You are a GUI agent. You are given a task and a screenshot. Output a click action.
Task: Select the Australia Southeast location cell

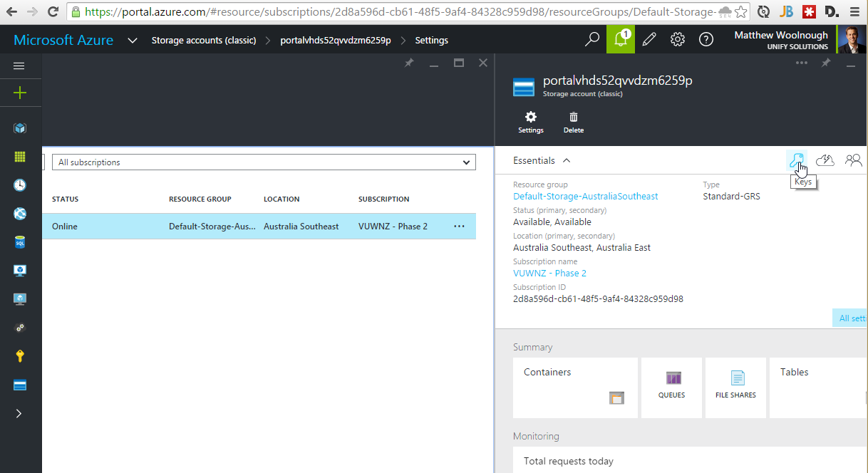pyautogui.click(x=301, y=227)
